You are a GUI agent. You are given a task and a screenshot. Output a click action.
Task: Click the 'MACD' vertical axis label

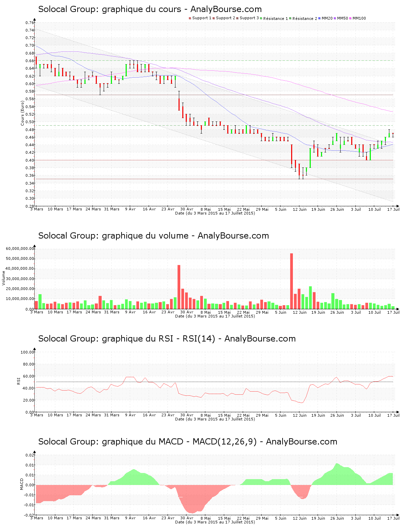pos(22,484)
